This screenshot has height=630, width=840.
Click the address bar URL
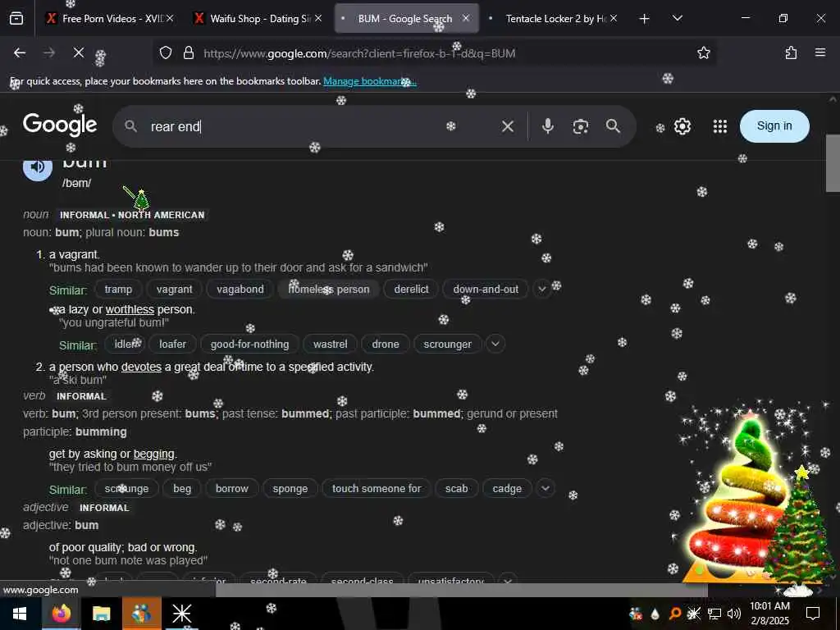pos(359,53)
